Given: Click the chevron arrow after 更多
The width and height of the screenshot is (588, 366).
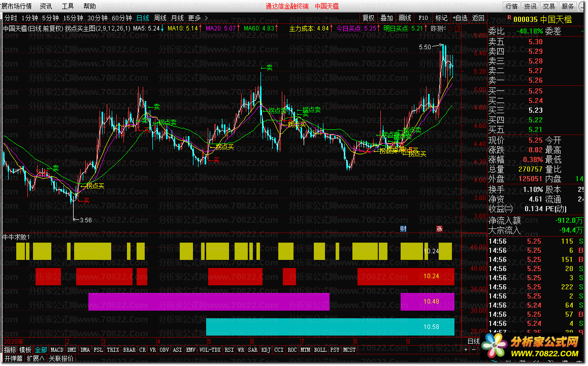Looking at the screenshot, I should [206, 18].
